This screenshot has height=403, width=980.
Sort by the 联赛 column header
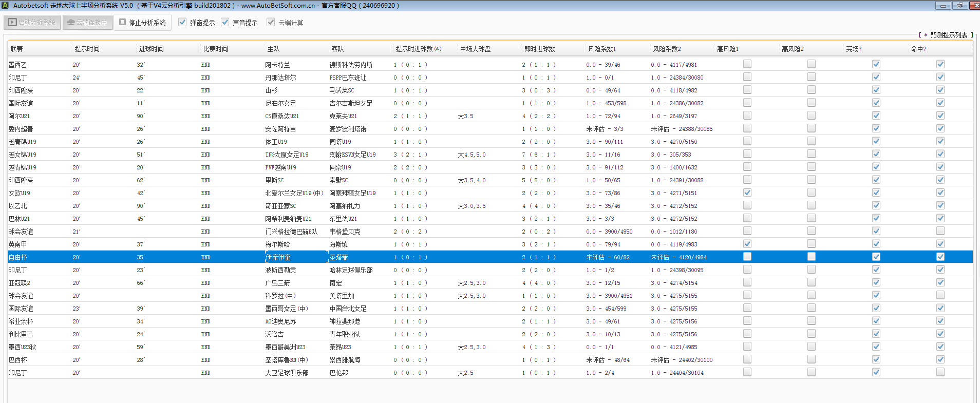point(17,49)
